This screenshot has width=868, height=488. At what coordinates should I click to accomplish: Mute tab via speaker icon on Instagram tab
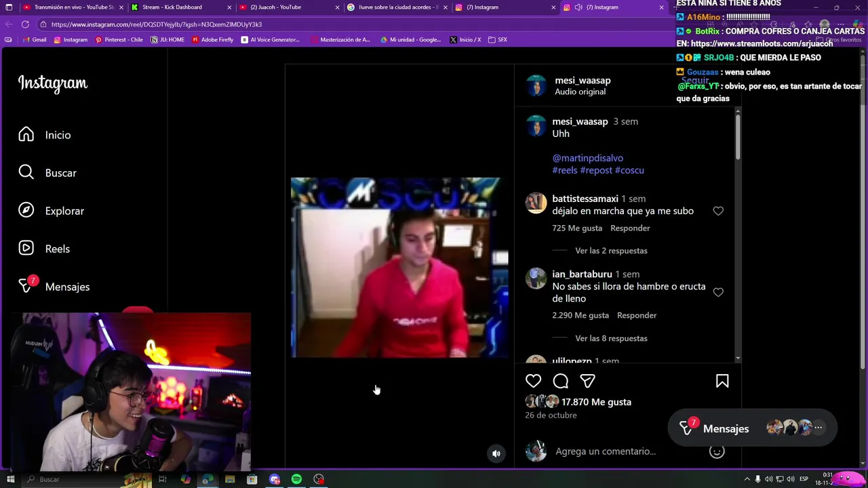[578, 7]
